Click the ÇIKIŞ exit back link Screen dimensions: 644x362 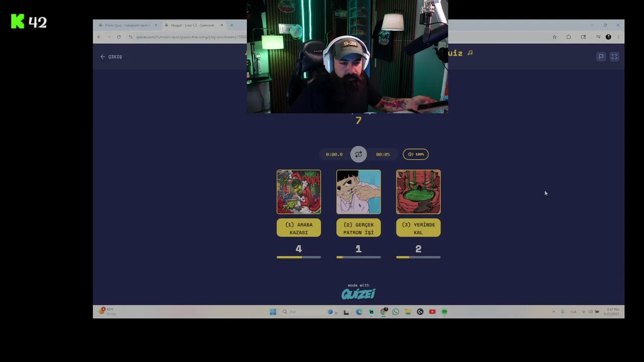111,57
